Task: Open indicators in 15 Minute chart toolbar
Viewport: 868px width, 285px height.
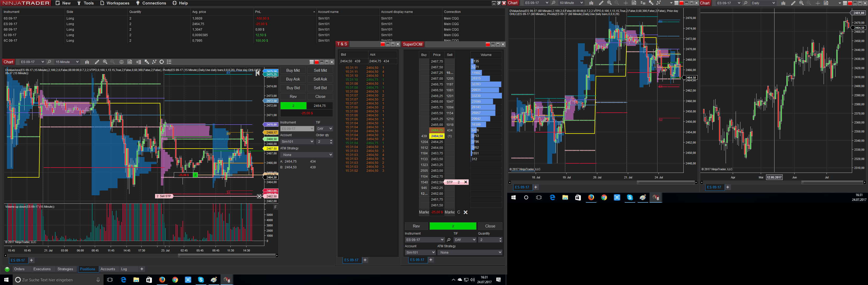Action: pos(147,62)
